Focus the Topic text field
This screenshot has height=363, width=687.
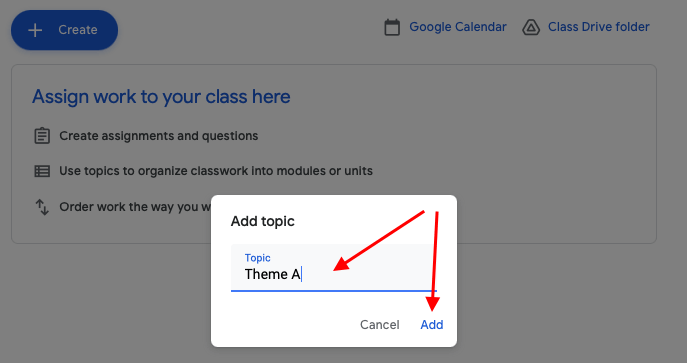(x=334, y=268)
